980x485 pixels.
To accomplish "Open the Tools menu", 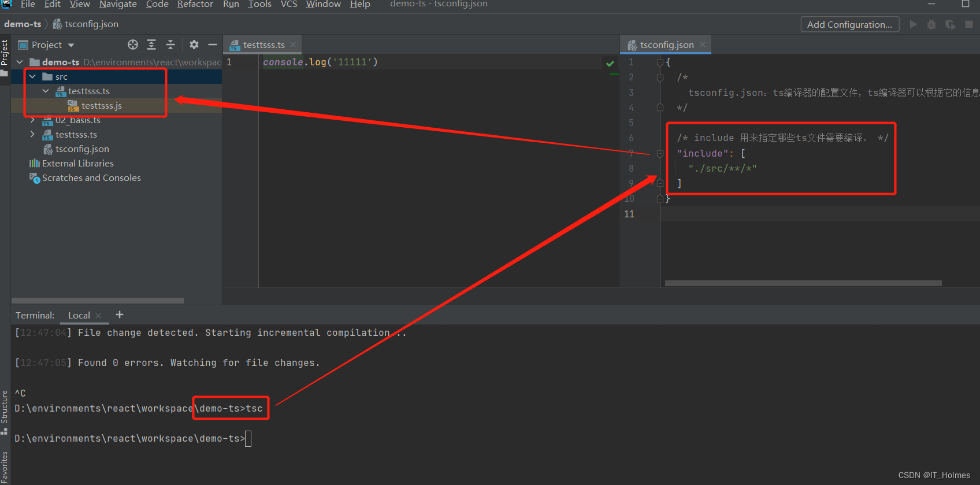I will pyautogui.click(x=260, y=4).
